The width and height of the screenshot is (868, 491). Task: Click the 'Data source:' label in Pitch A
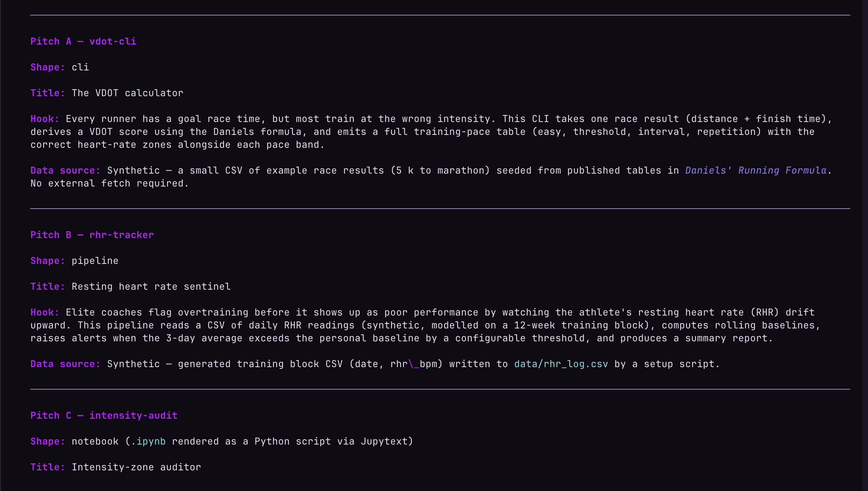(x=65, y=170)
